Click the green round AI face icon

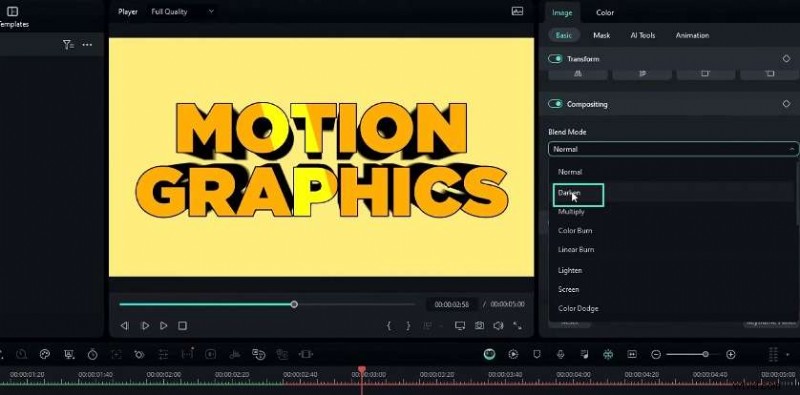[489, 354]
